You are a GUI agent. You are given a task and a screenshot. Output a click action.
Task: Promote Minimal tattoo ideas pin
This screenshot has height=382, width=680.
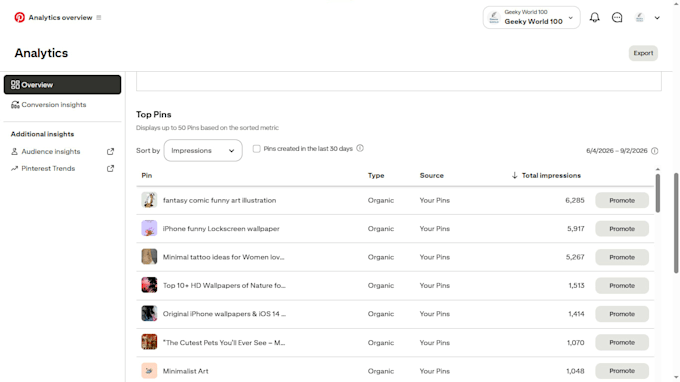(622, 257)
